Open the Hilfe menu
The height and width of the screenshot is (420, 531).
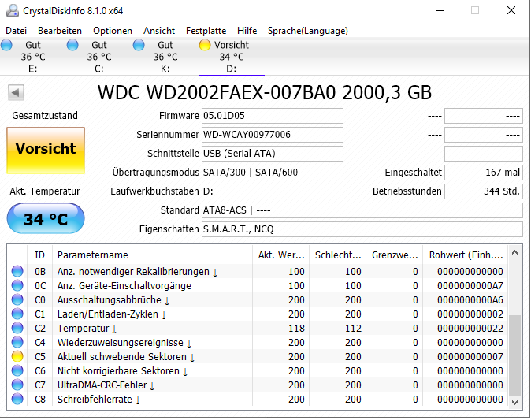247,31
